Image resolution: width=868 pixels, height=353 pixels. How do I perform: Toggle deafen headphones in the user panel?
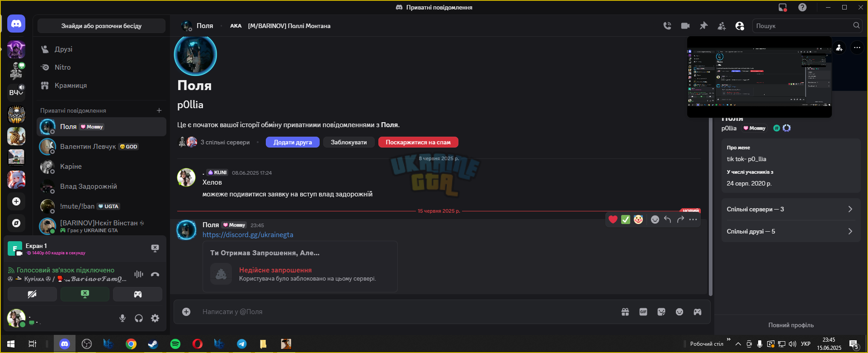139,318
